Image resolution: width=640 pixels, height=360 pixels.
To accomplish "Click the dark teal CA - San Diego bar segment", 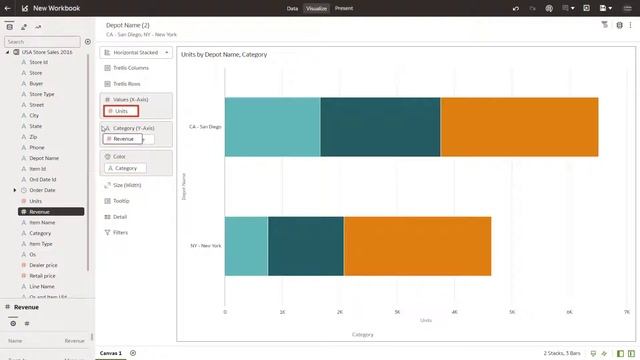I will pyautogui.click(x=380, y=127).
